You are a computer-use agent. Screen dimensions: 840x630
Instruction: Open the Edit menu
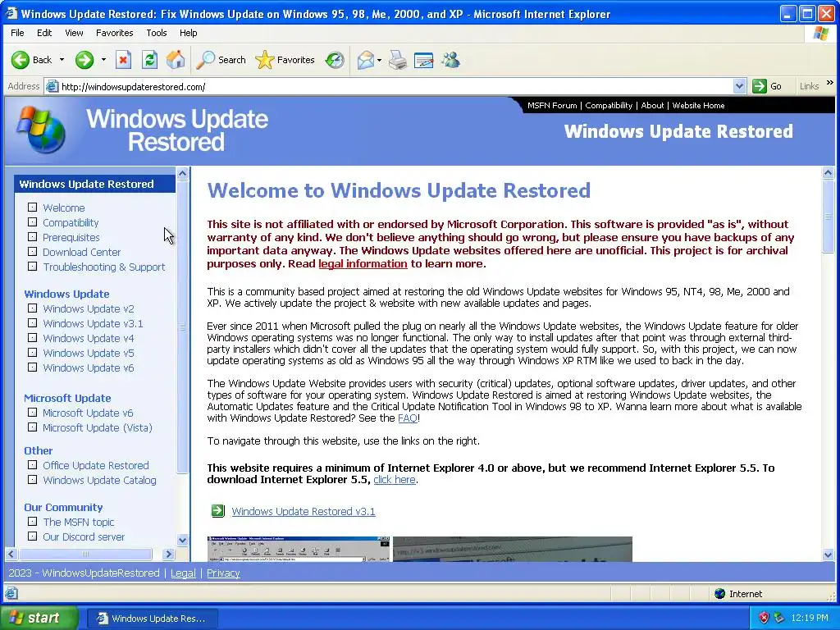click(x=44, y=33)
